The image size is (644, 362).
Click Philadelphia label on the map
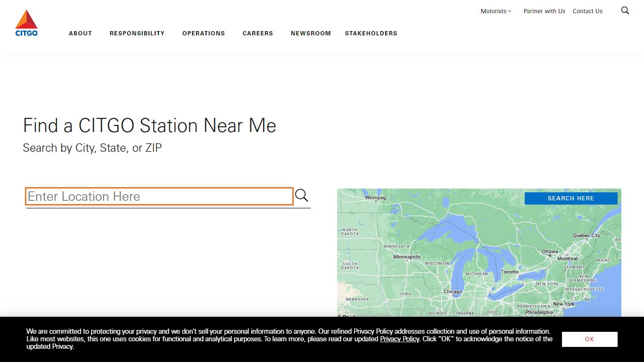tap(539, 312)
